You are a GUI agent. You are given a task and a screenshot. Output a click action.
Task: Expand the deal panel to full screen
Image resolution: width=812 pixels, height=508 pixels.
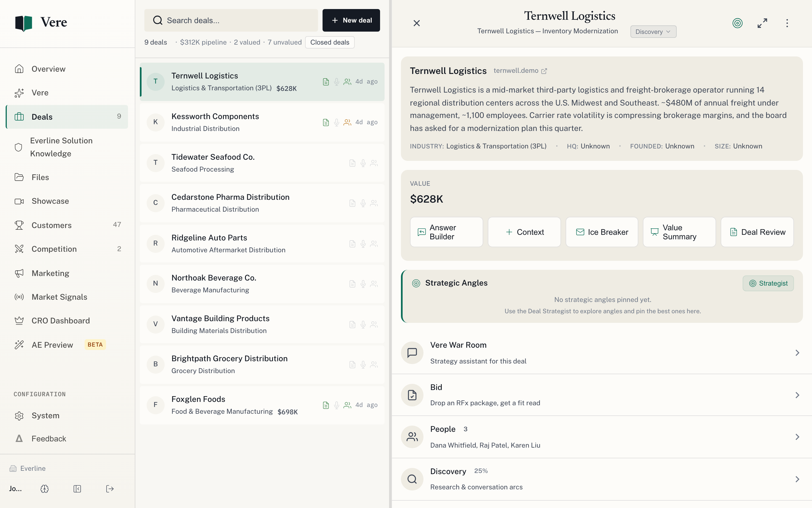(762, 23)
